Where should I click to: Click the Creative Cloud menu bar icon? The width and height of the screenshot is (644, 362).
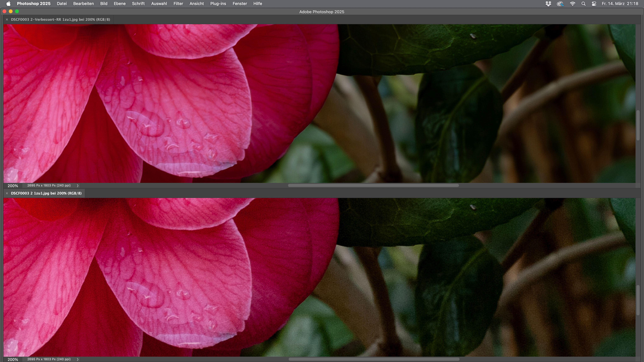point(560,3)
